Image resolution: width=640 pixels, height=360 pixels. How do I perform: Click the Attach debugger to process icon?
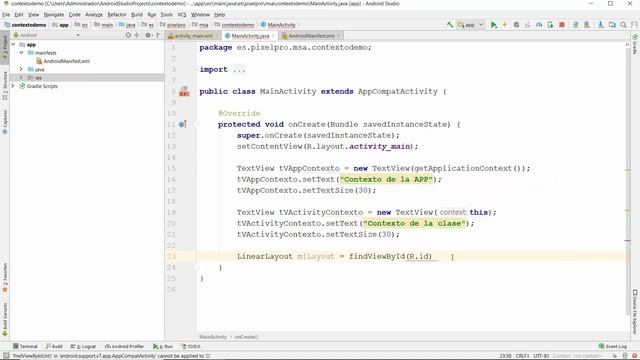click(x=550, y=25)
